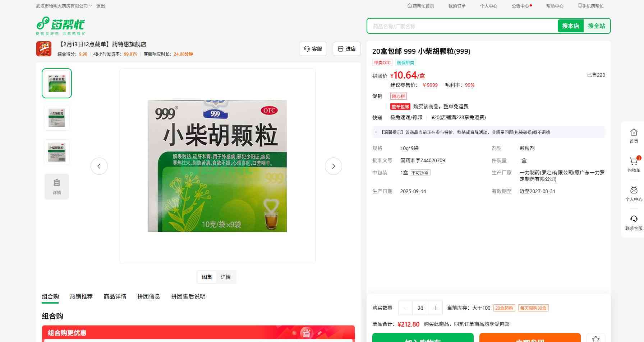The image size is (644, 342).
Task: Switch image viewer to 图集 mode
Action: [x=207, y=277]
